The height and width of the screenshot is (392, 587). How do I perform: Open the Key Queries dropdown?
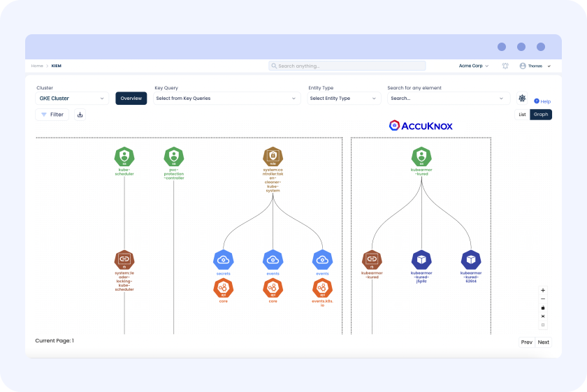click(x=227, y=99)
